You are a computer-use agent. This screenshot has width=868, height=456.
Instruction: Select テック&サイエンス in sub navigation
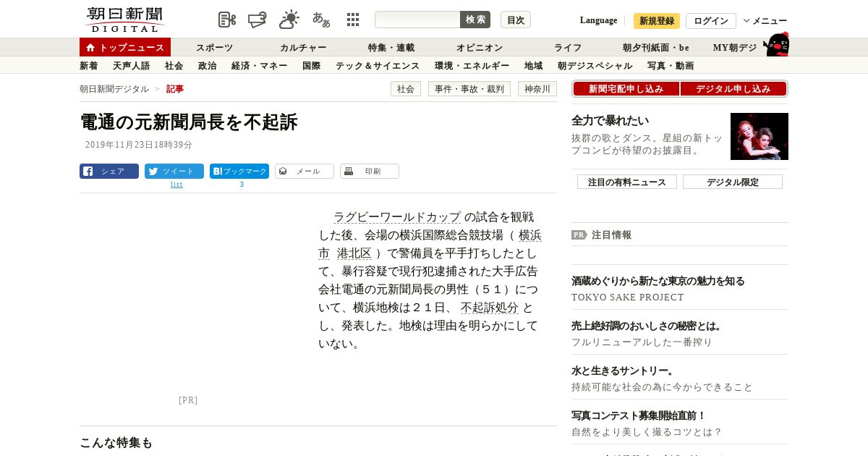[x=378, y=66]
